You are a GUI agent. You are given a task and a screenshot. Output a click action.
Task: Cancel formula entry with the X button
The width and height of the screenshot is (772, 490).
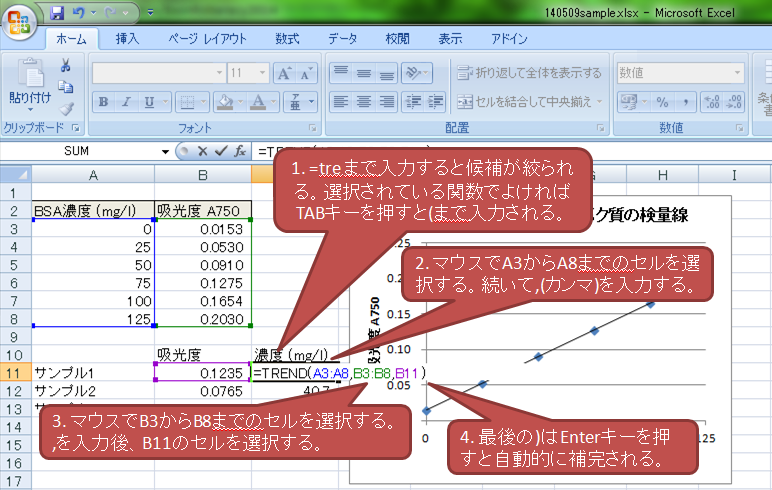pos(201,151)
